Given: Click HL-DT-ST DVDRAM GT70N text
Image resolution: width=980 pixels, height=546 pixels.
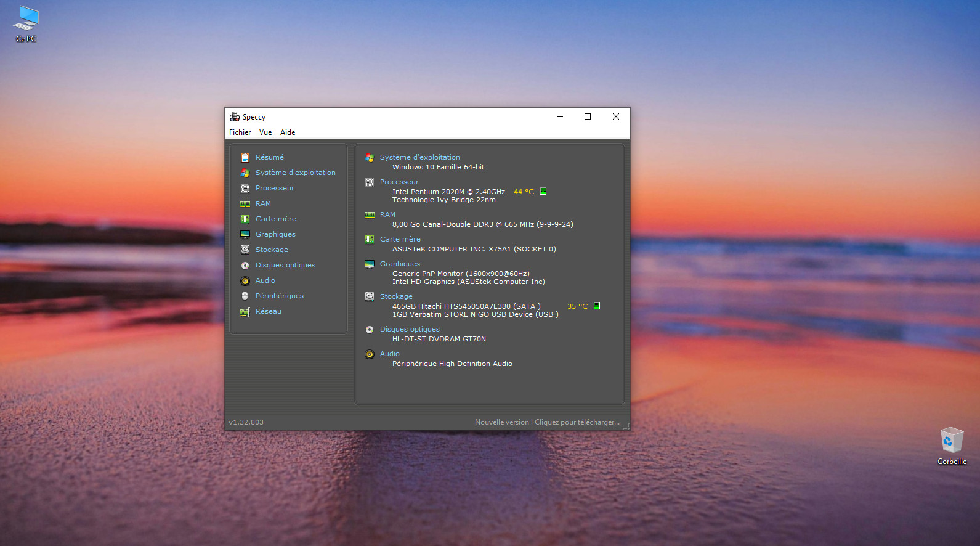Looking at the screenshot, I should pos(439,339).
